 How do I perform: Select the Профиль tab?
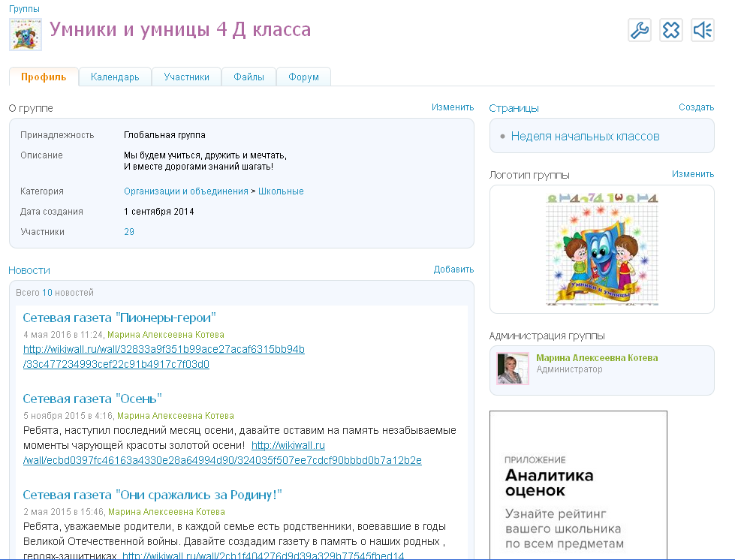(44, 77)
